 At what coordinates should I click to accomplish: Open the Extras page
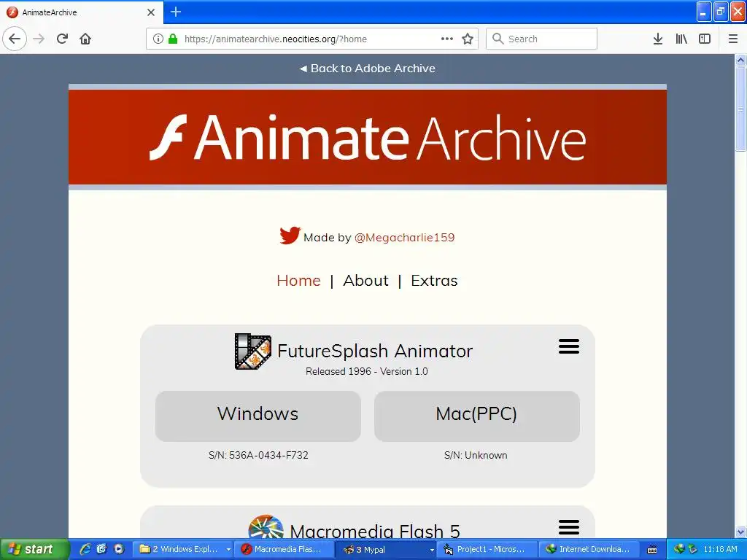click(434, 281)
